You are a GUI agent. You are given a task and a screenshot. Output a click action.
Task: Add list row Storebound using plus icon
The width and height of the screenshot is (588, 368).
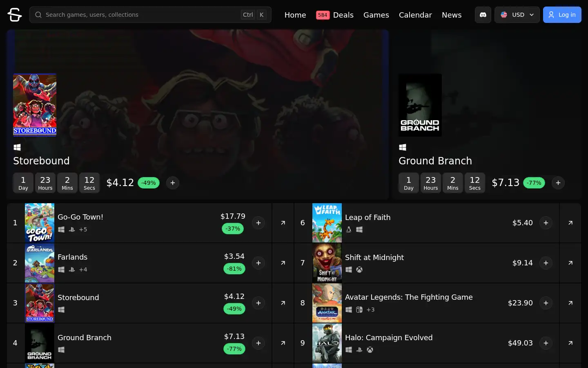click(258, 303)
